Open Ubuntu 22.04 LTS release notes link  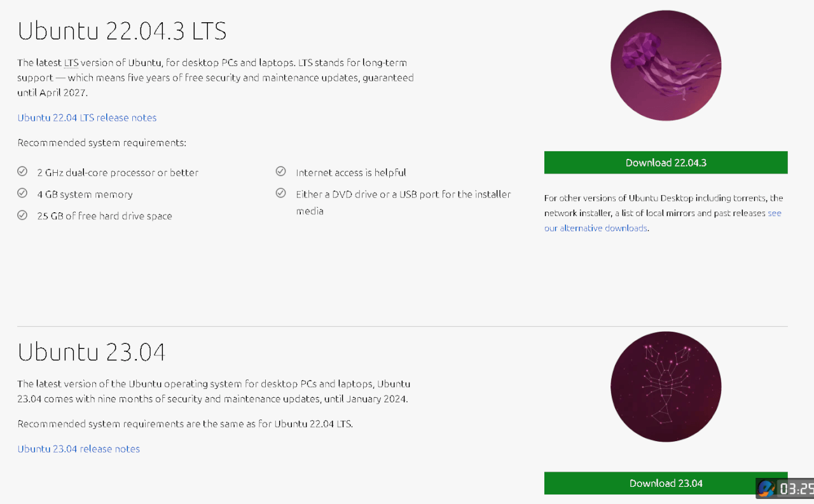pos(87,118)
